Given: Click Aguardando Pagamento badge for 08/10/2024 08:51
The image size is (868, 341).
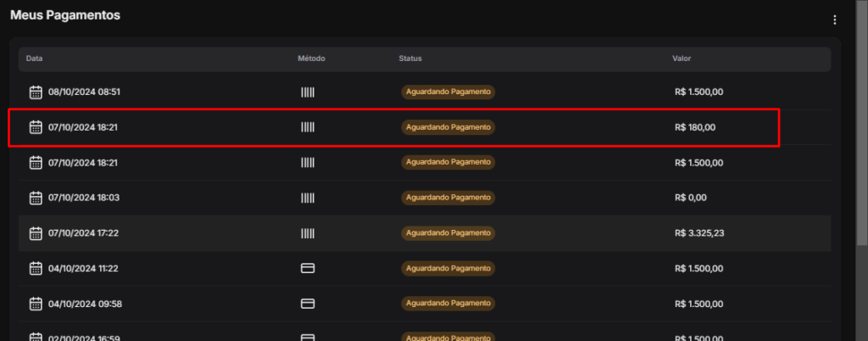Looking at the screenshot, I should coord(448,92).
